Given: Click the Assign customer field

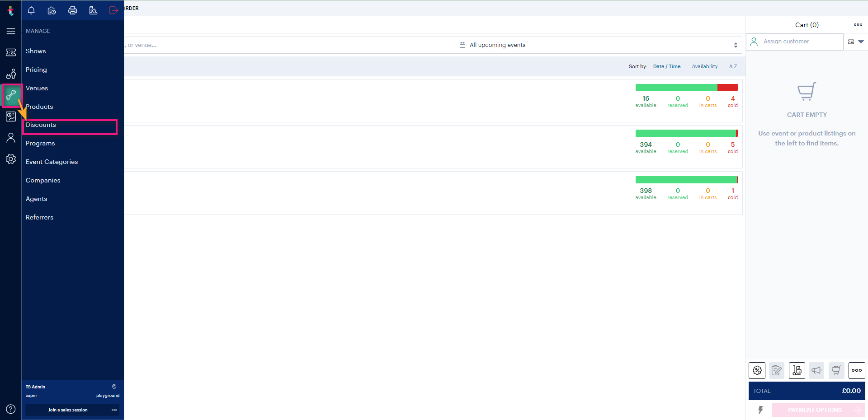Looking at the screenshot, I should (x=795, y=42).
